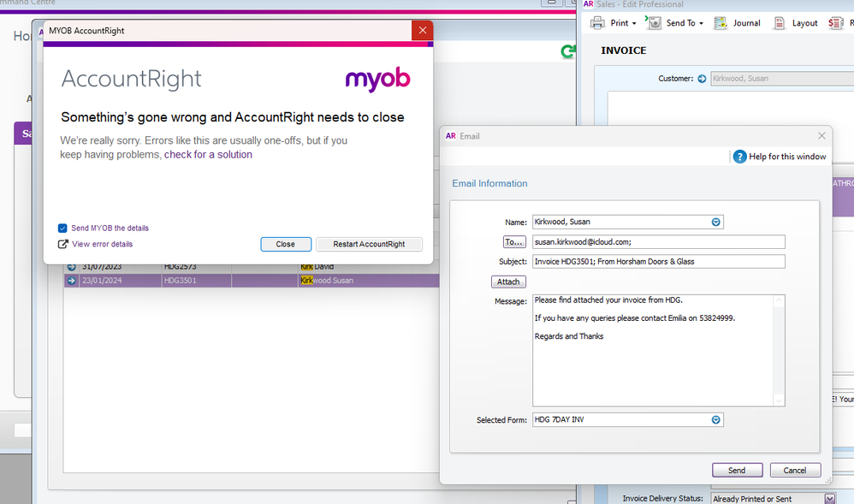Expand the Name dropdown for Kirkwood, Susan
854x504 pixels.
click(x=716, y=222)
